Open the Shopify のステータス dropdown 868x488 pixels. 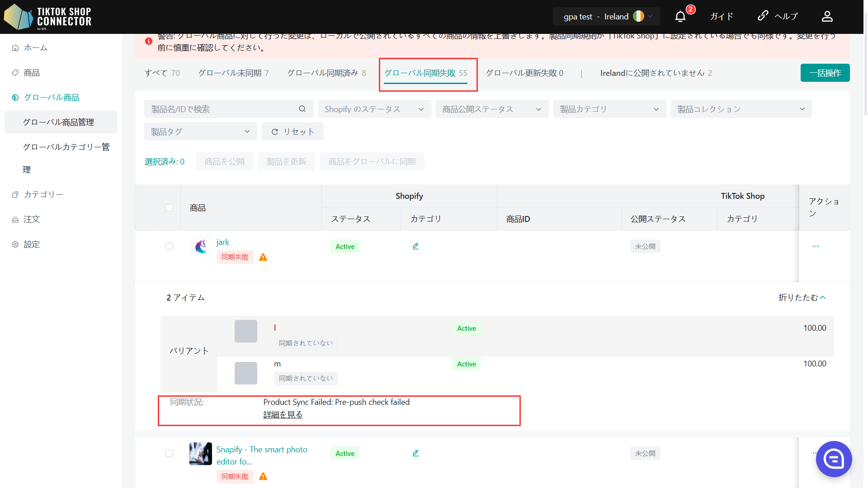click(x=375, y=109)
